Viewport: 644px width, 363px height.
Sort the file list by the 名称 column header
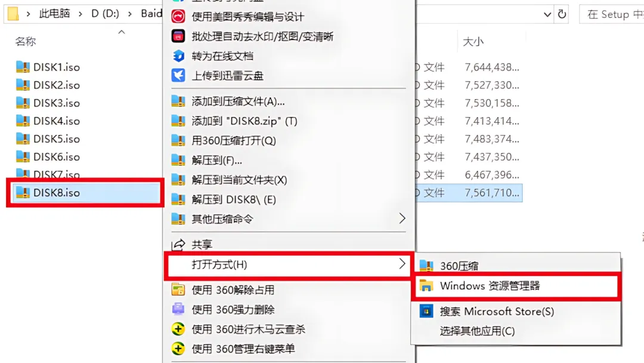26,42
